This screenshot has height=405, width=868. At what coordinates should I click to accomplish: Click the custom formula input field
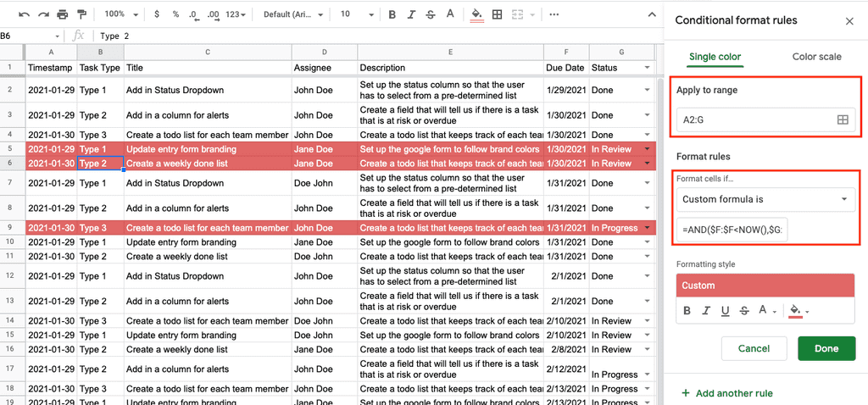click(733, 230)
